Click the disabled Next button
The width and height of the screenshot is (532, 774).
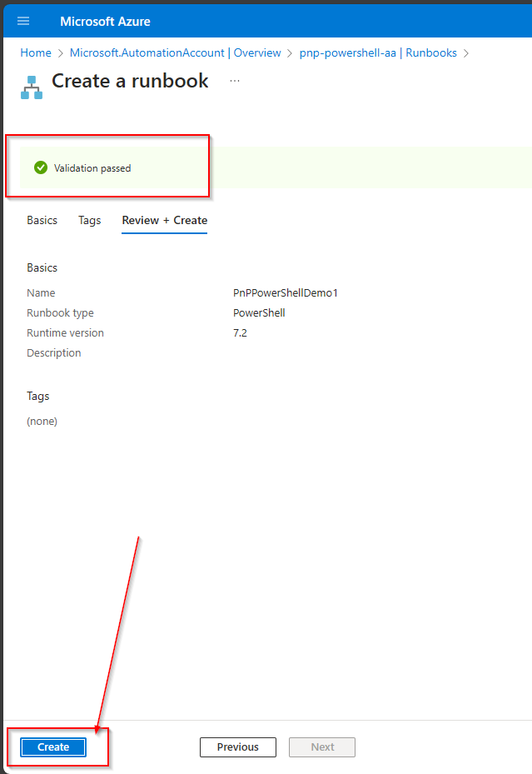(x=322, y=747)
